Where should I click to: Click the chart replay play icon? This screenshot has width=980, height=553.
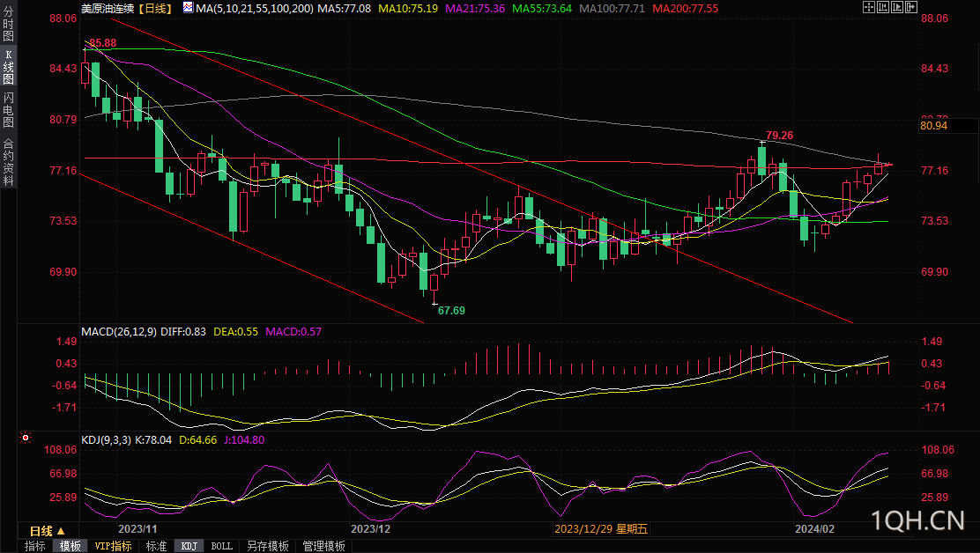coord(897,8)
